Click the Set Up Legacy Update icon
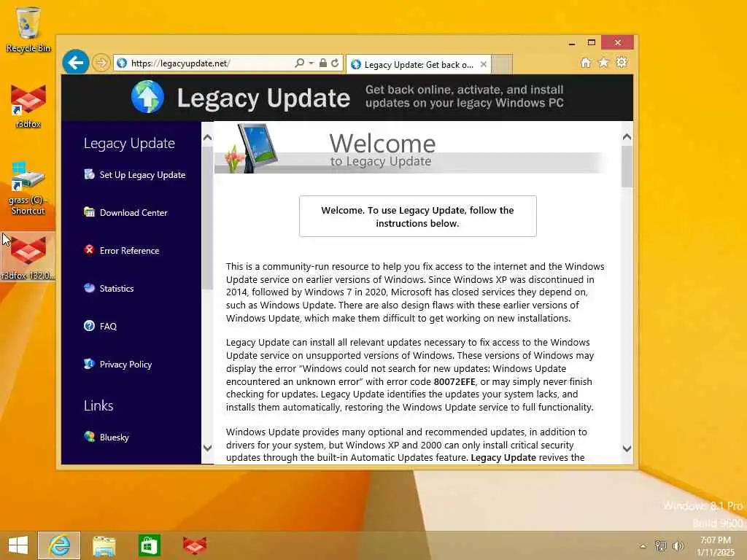Screen dimensions: 747x560 (x=89, y=174)
